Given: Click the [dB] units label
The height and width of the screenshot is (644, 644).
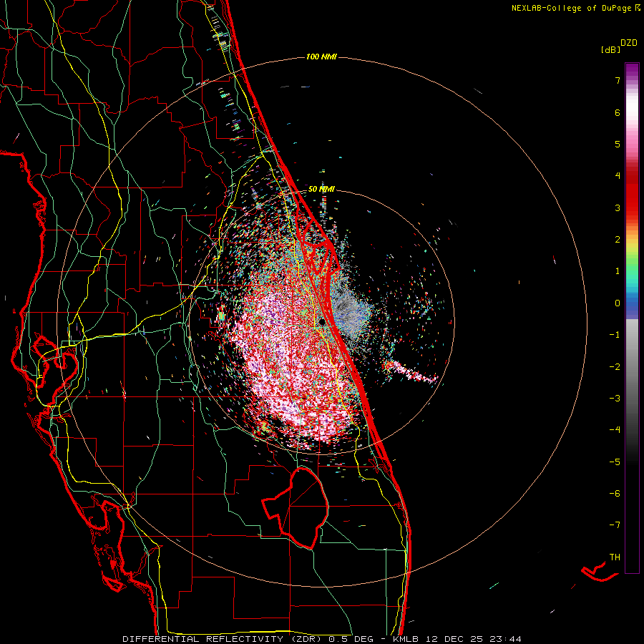Looking at the screenshot, I should 610,49.
